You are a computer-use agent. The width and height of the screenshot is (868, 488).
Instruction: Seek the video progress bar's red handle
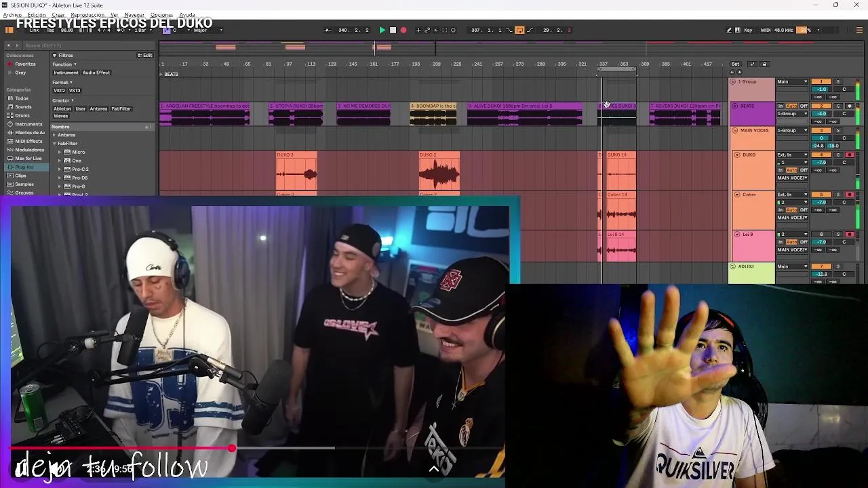tap(232, 448)
